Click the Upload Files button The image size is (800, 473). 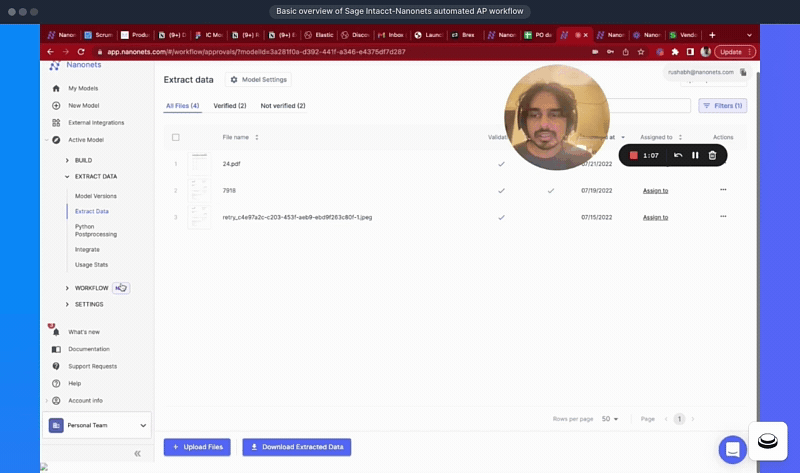pyautogui.click(x=196, y=447)
